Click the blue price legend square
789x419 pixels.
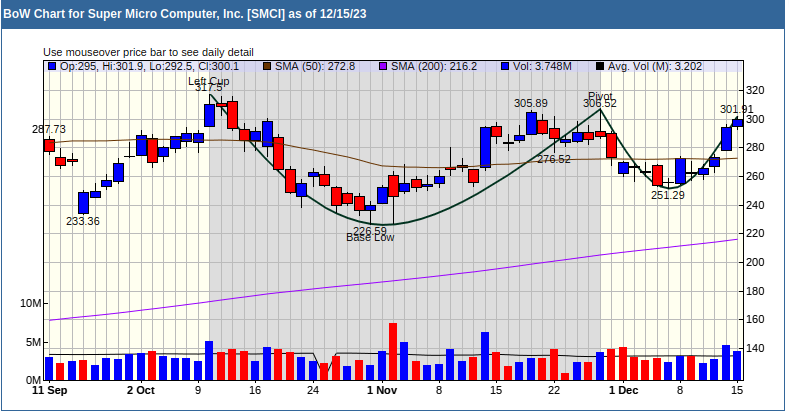click(x=52, y=66)
